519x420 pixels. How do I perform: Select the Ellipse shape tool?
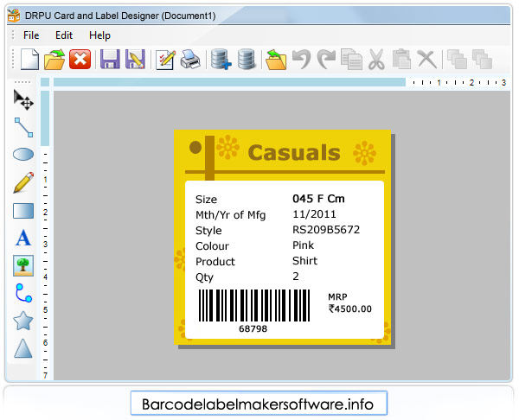pos(23,154)
